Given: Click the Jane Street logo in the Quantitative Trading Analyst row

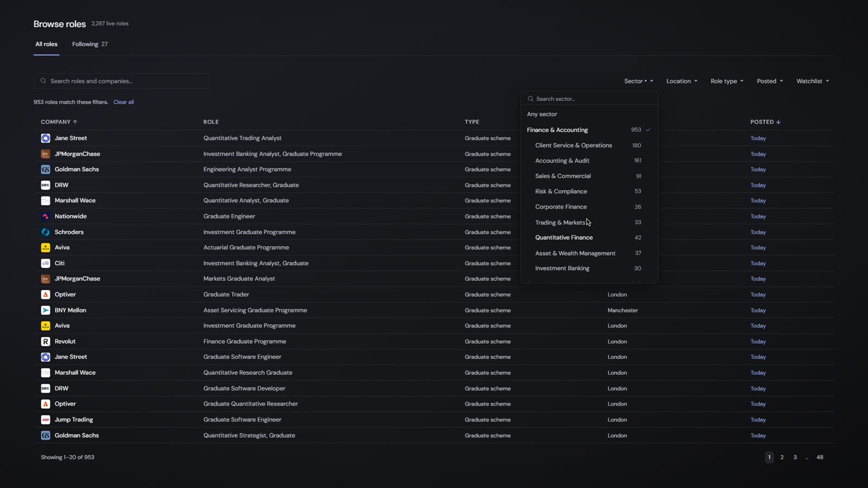Looking at the screenshot, I should (46, 138).
